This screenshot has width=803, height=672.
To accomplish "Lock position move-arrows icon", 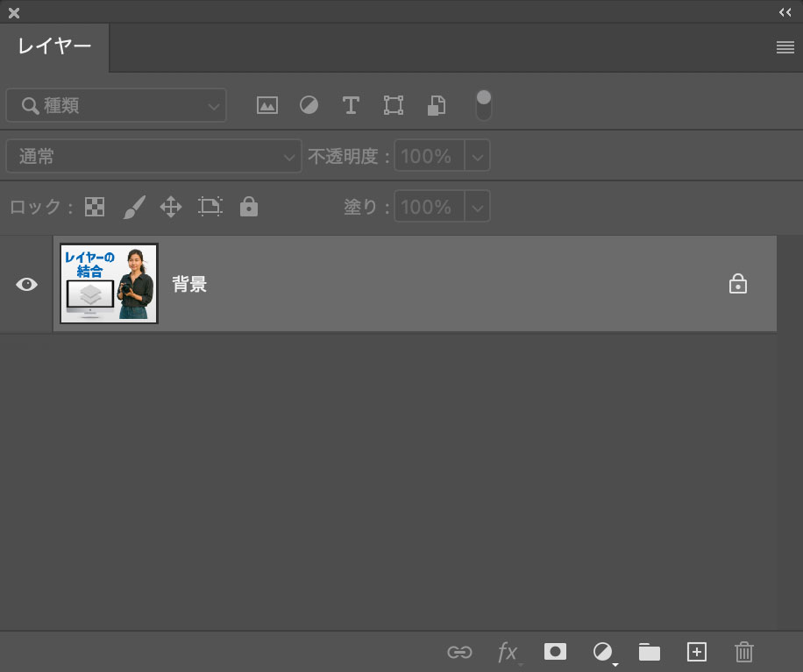I will (171, 207).
